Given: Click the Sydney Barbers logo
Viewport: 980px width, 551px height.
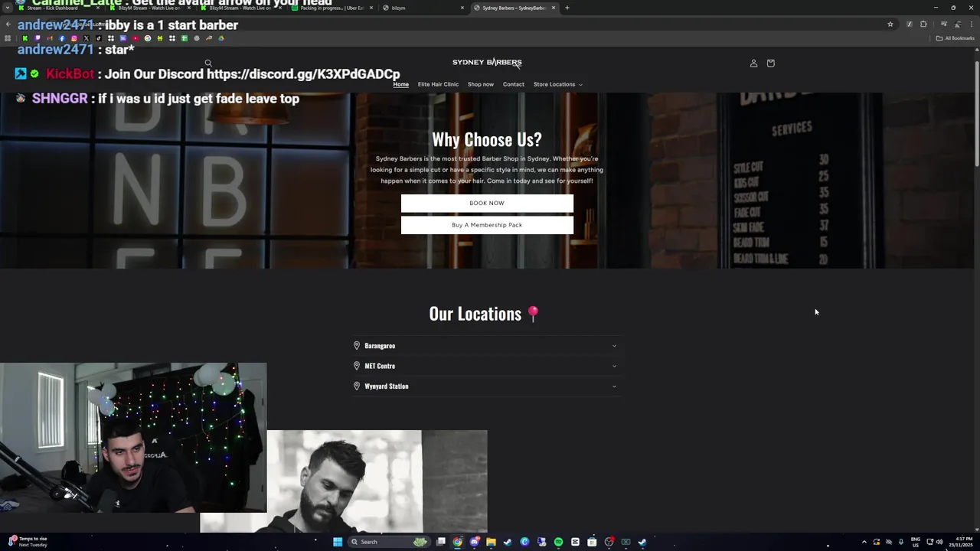Looking at the screenshot, I should [x=487, y=62].
